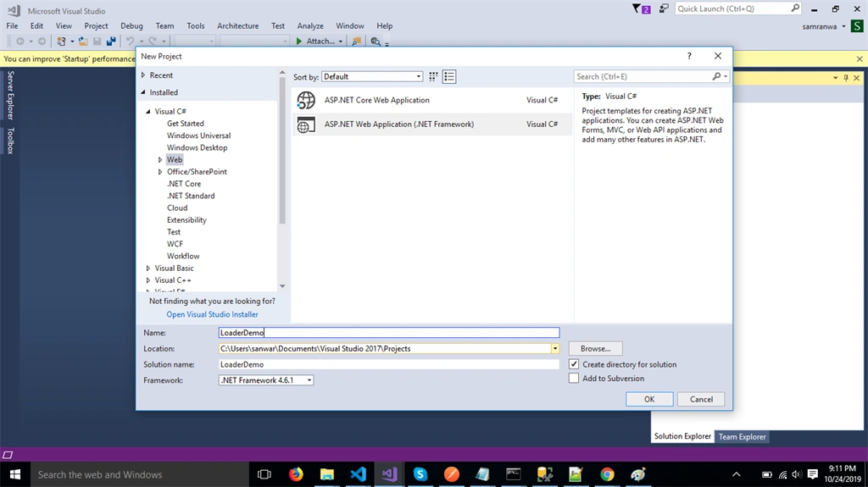The image size is (868, 487).
Task: Switch to small icons view in template list
Action: pos(433,77)
